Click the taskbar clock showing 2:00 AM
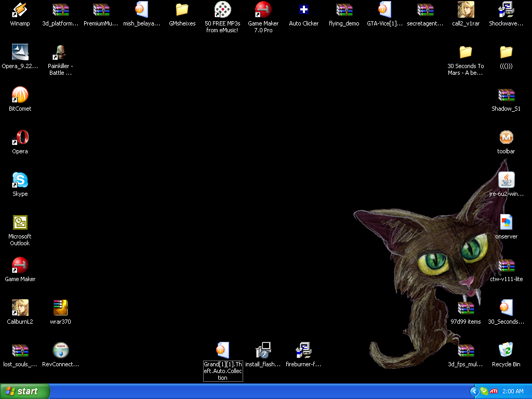 coord(513,392)
